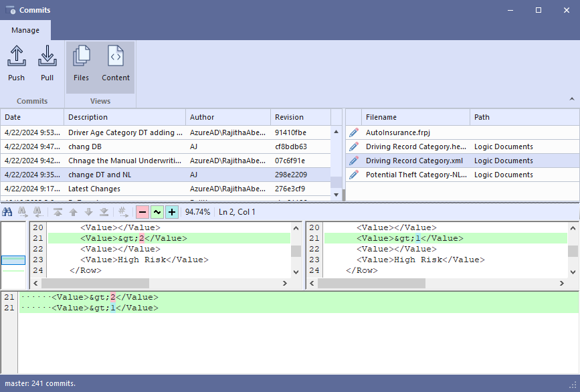Sort commits by the Revision column
This screenshot has height=392, width=580.
pos(300,117)
